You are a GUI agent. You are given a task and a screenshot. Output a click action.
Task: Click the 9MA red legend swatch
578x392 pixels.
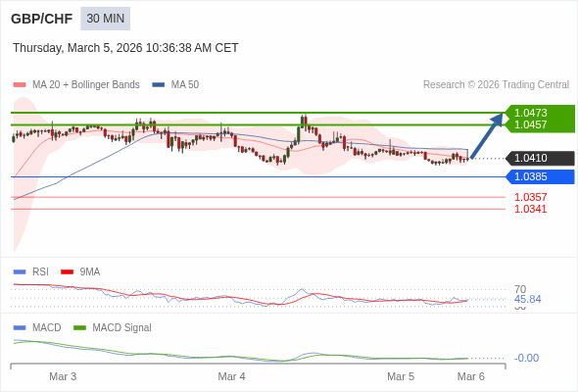click(67, 272)
